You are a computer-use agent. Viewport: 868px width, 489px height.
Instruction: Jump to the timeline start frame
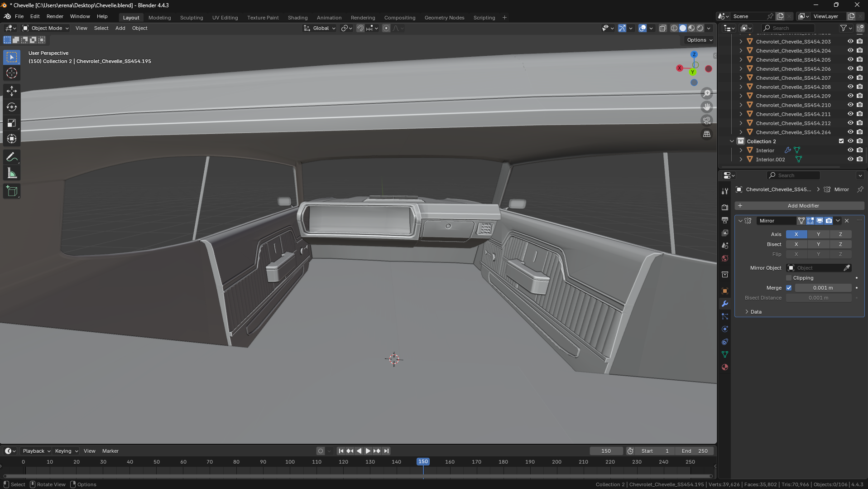341,451
